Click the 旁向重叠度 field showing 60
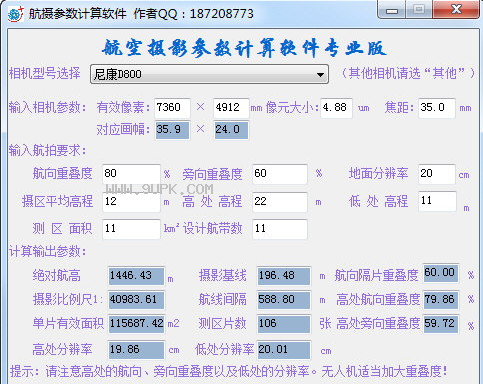 [280, 174]
